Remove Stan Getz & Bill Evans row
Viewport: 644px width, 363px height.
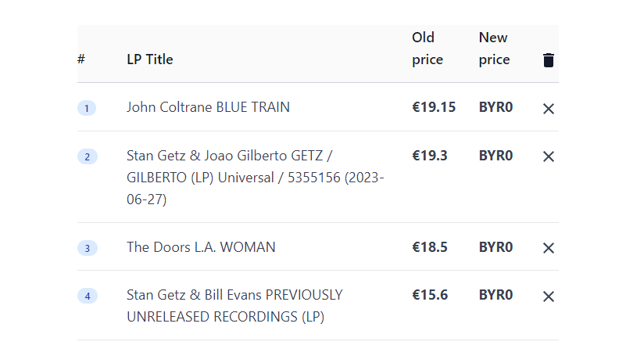coord(549,296)
